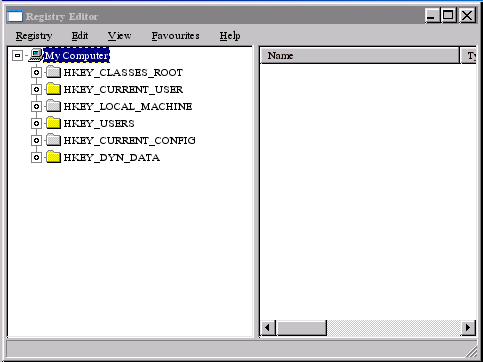Click the Name column header
This screenshot has width=483, height=362.
click(359, 56)
